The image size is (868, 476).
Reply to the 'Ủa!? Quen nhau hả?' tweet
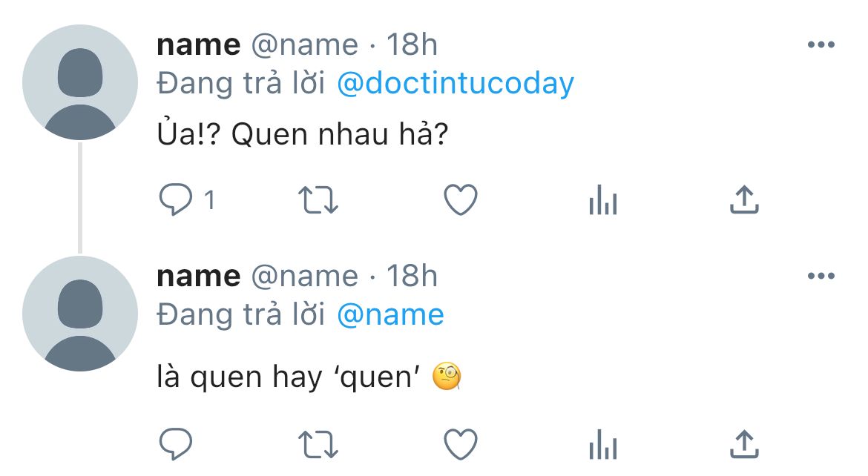176,200
